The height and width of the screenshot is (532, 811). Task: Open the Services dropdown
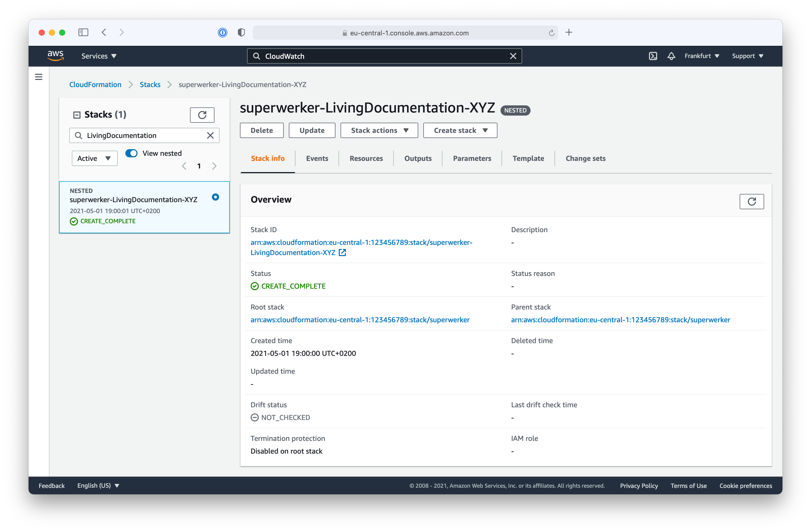(99, 56)
